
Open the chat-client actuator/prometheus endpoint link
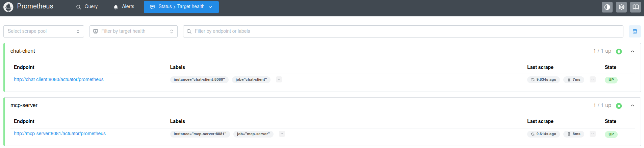(59, 79)
